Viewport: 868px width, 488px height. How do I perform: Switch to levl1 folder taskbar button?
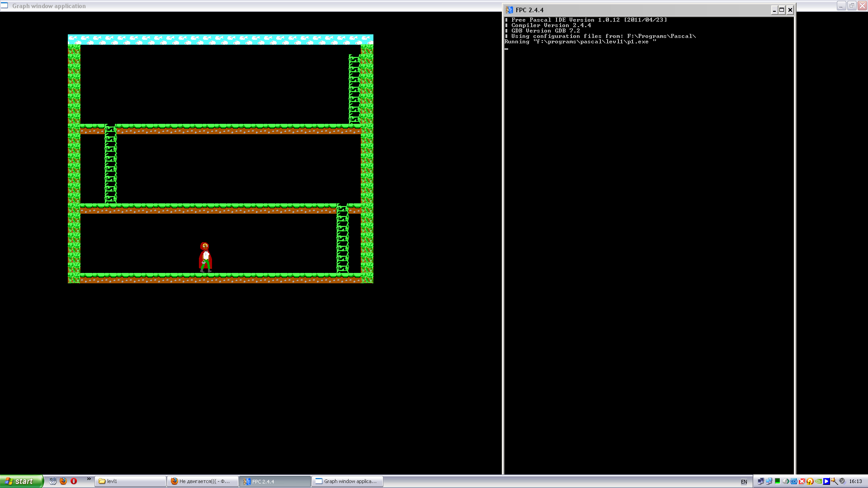130,481
